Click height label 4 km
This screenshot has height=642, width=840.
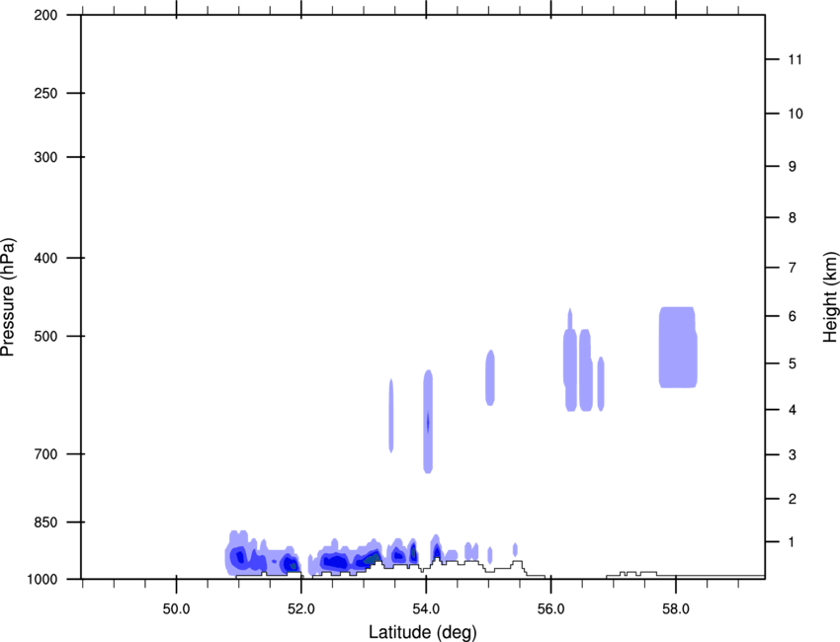pos(793,410)
